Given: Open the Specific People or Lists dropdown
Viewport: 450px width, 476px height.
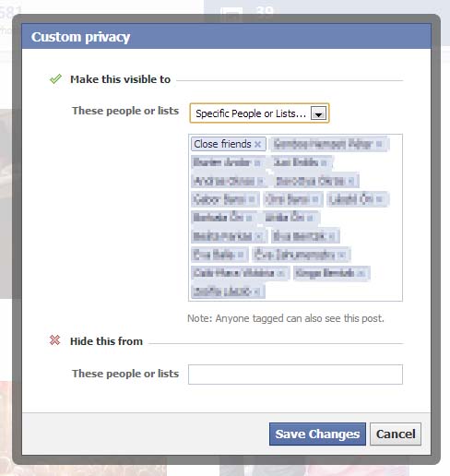Looking at the screenshot, I should (259, 113).
